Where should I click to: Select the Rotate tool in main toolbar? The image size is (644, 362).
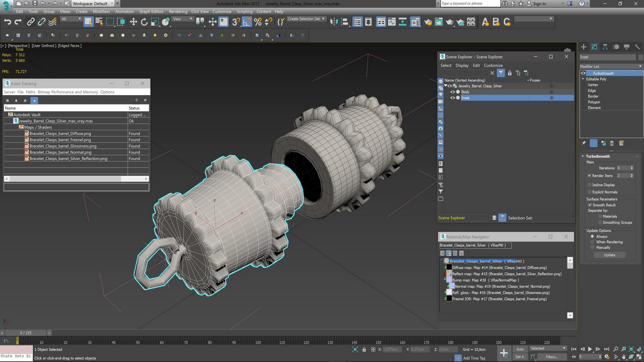(144, 22)
